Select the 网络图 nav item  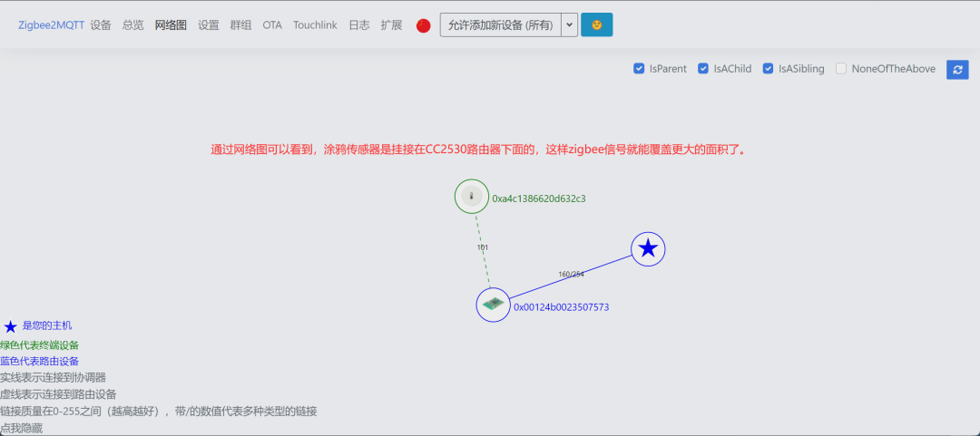pyautogui.click(x=171, y=25)
